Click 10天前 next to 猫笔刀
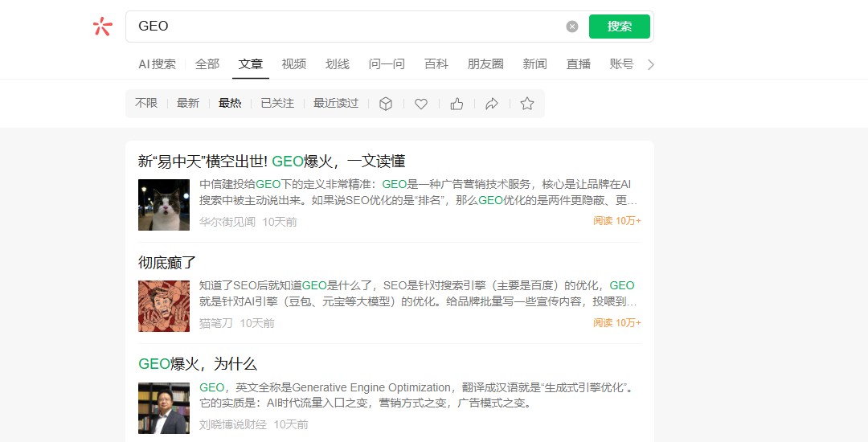This screenshot has width=868, height=442. tap(257, 323)
